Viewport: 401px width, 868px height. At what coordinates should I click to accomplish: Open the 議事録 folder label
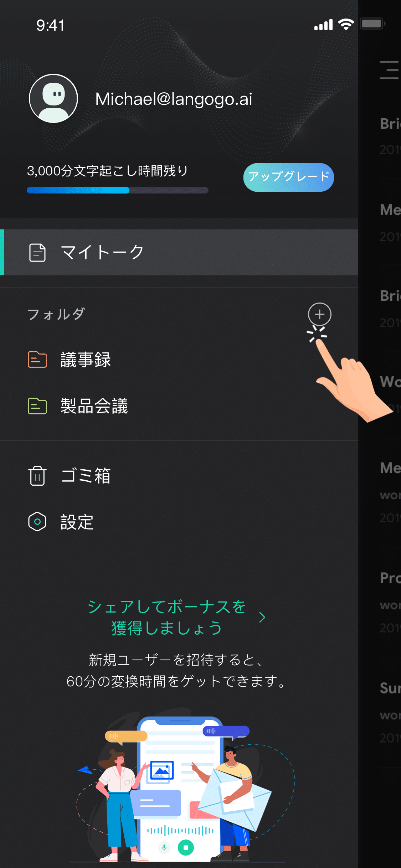(x=86, y=360)
